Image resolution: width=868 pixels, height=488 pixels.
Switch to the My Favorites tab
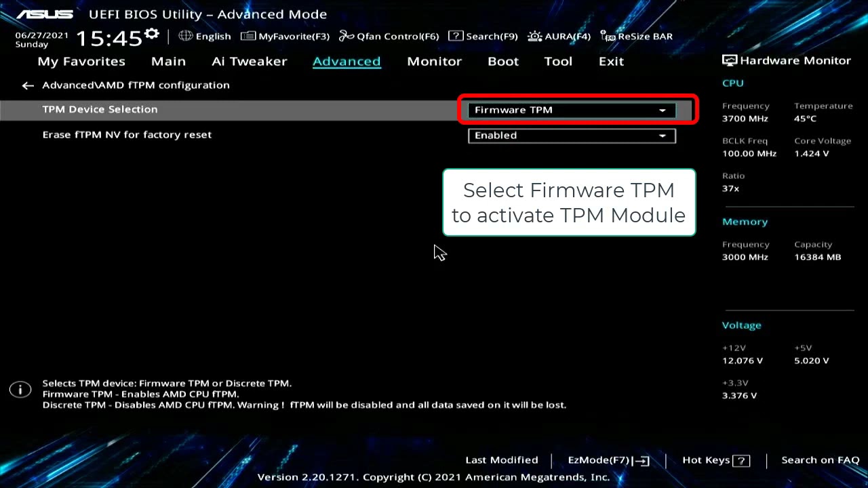(x=81, y=61)
